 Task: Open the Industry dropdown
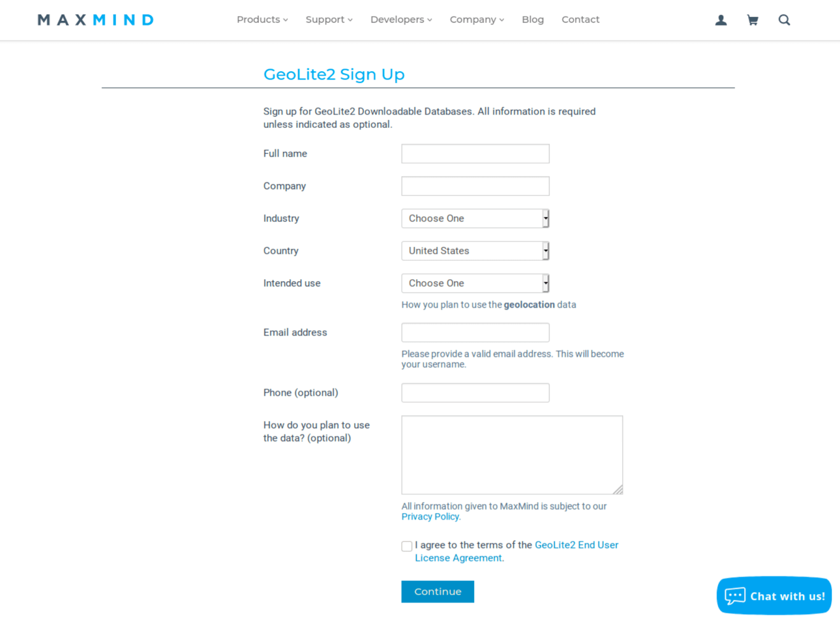click(475, 218)
